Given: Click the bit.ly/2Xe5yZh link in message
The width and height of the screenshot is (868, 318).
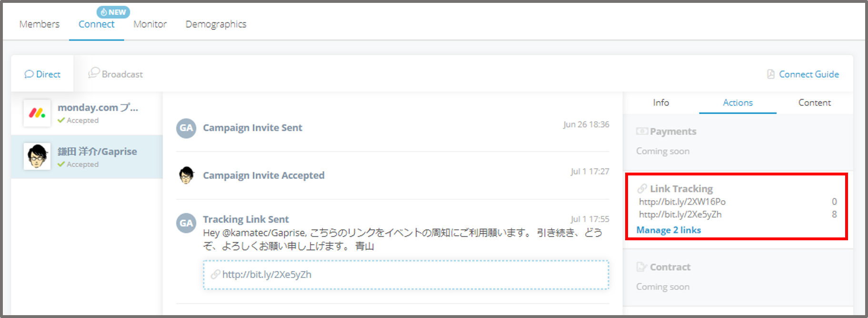Looking at the screenshot, I should coord(267,275).
